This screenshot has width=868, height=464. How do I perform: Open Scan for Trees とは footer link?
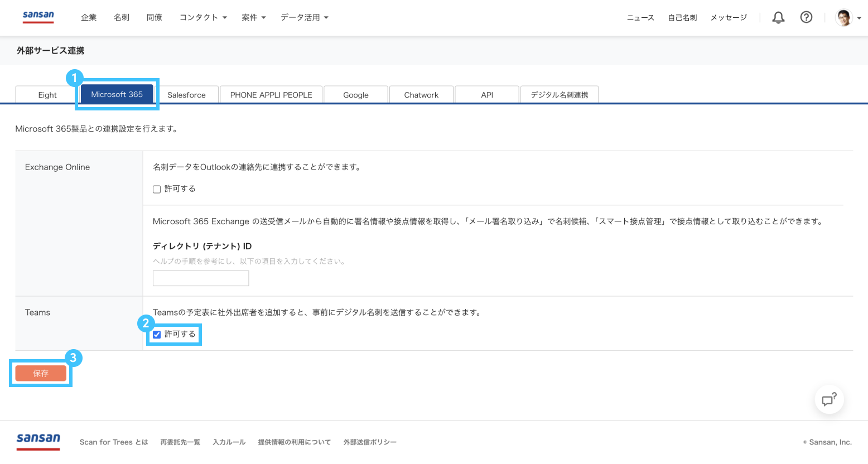(x=114, y=442)
